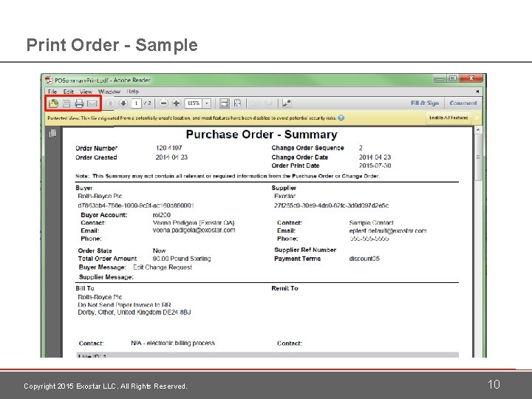Click the greyed undo-view toolbar icon
This screenshot has height=399, width=532.
256,103
